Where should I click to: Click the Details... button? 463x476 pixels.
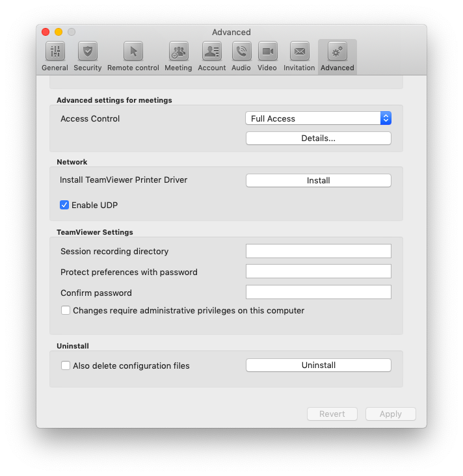318,139
